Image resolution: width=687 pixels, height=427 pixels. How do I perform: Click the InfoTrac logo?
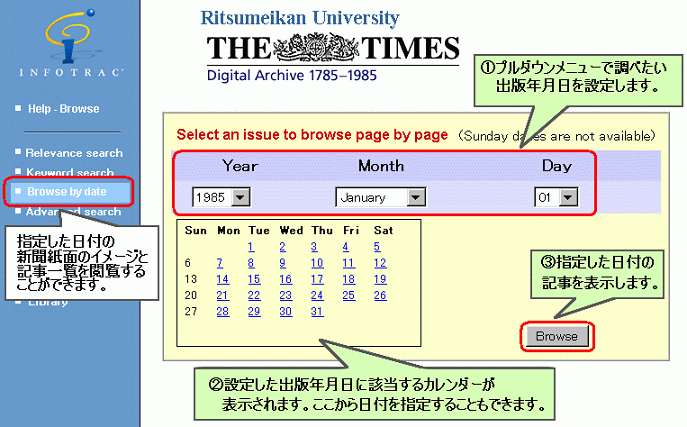pos(70,43)
